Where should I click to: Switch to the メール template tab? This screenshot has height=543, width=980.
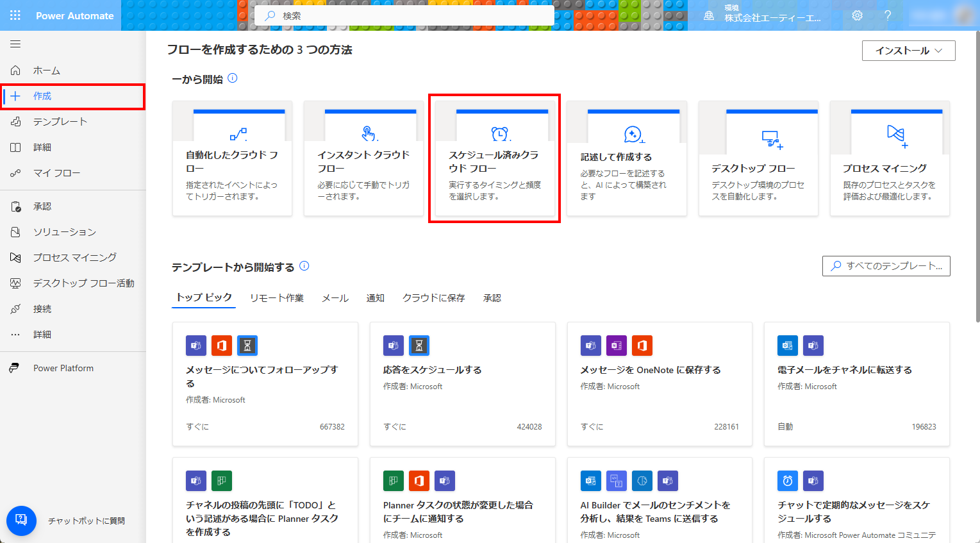[335, 297]
